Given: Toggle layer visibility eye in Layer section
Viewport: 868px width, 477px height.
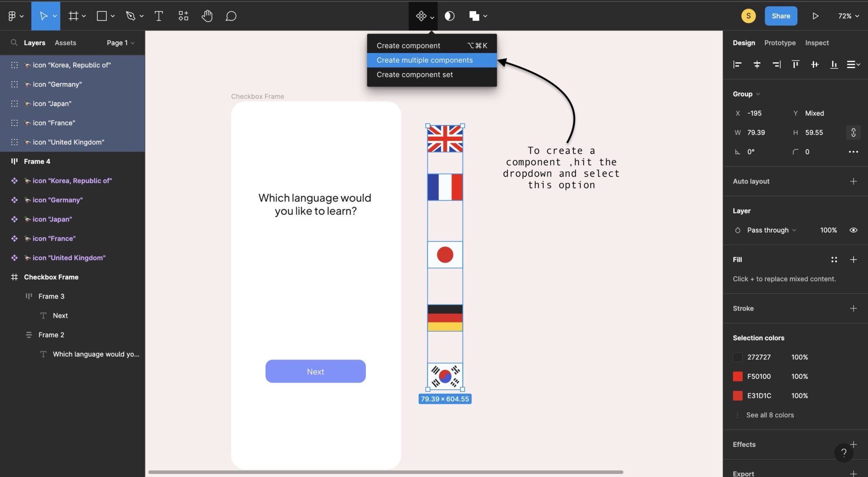Looking at the screenshot, I should (854, 230).
